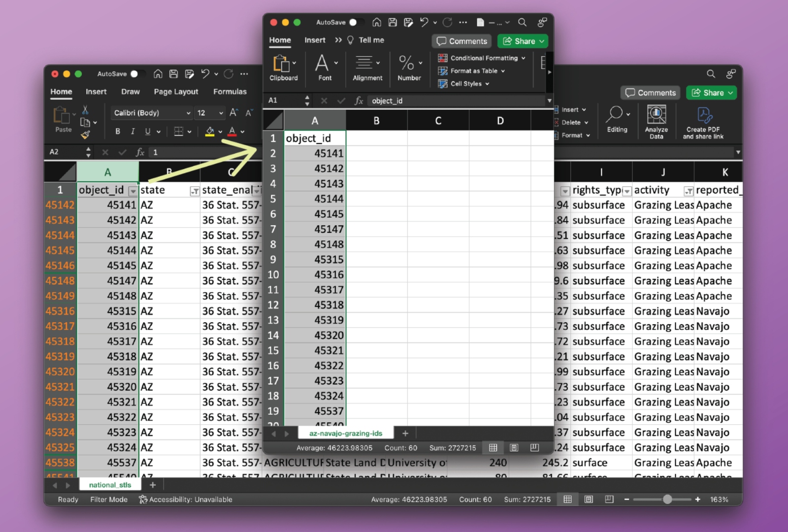Click the Alignment icon in front window

364,63
